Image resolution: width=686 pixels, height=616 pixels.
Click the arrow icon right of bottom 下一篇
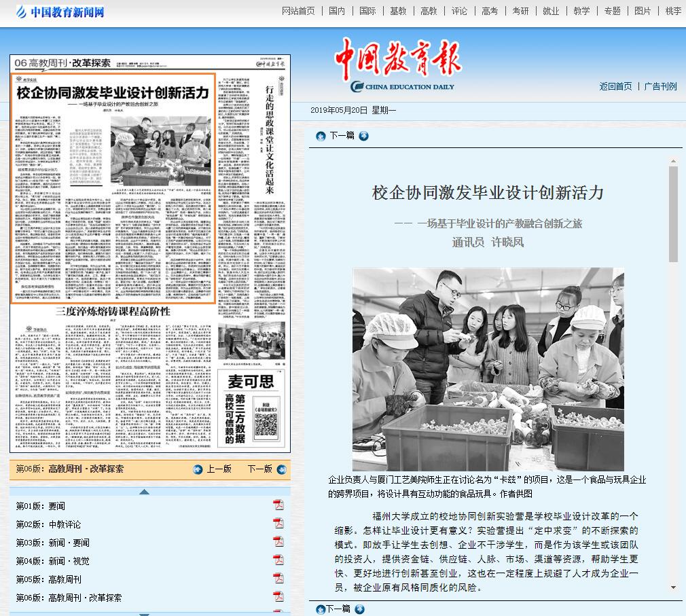coord(359,609)
